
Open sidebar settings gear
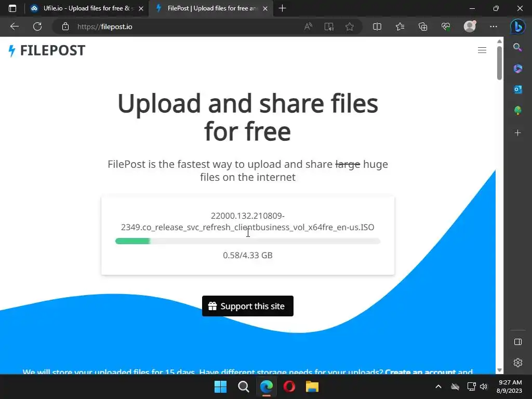tap(518, 363)
